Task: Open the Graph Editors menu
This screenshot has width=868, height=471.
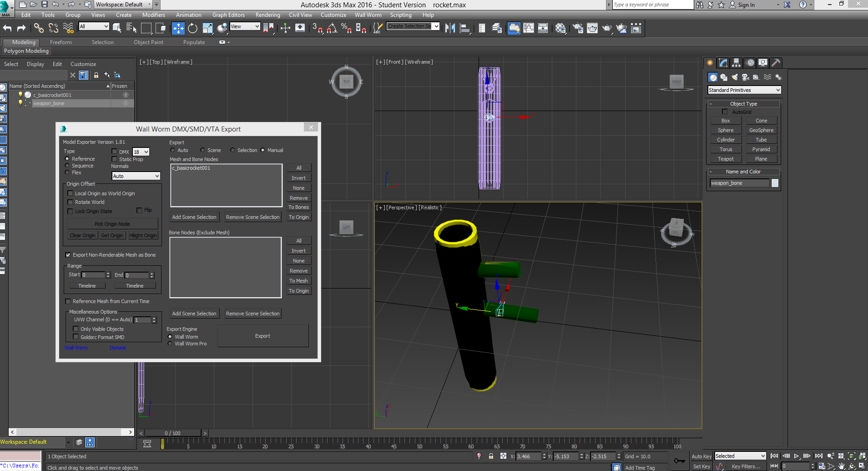Action: click(228, 15)
